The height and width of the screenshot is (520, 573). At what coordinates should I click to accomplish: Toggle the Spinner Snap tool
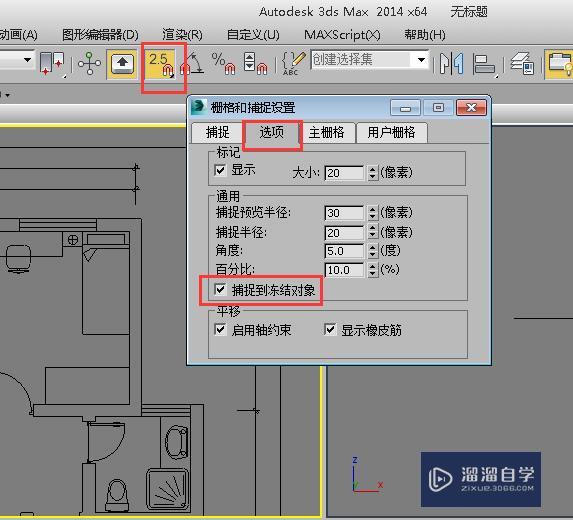point(255,64)
